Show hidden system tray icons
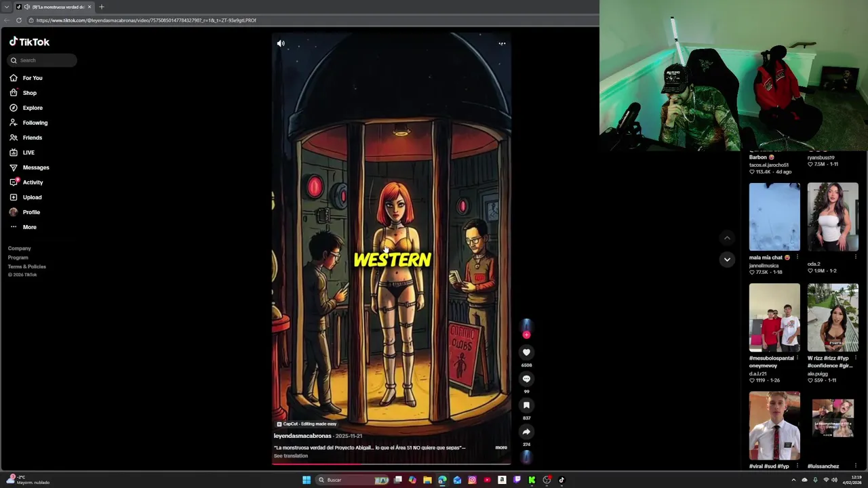 793,480
